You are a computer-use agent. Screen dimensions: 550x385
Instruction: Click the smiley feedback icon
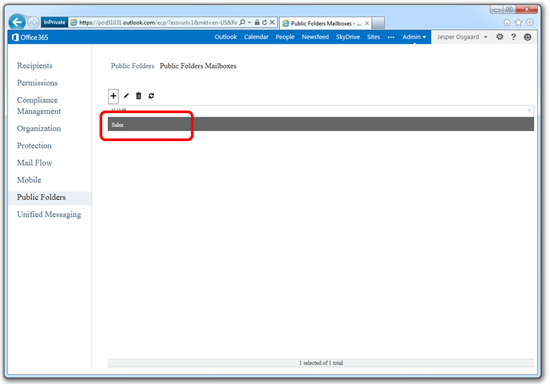pos(527,37)
